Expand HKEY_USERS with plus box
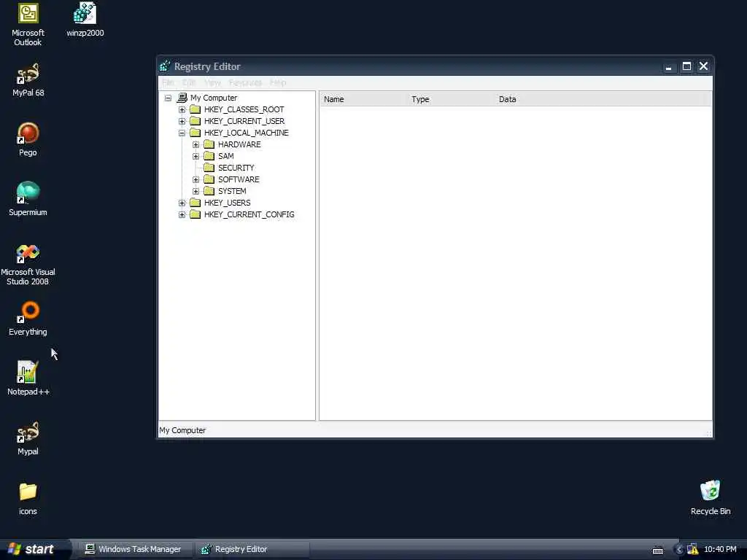The width and height of the screenshot is (747, 560). (x=182, y=203)
